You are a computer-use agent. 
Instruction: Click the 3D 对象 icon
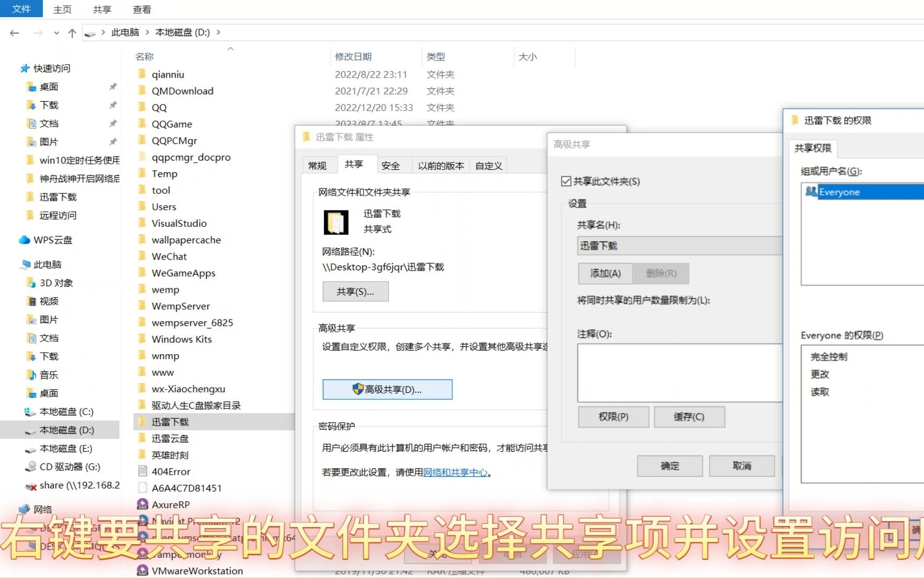click(32, 283)
